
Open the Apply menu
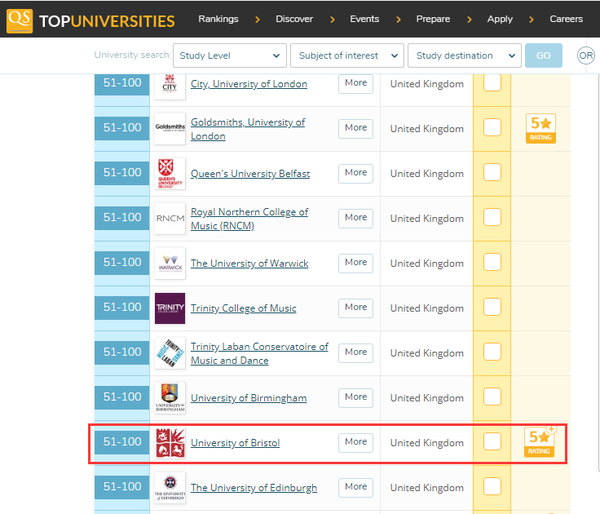point(500,19)
